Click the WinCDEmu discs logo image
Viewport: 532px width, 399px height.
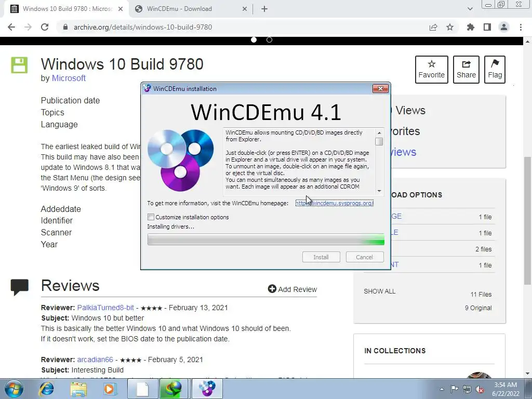[x=180, y=161]
